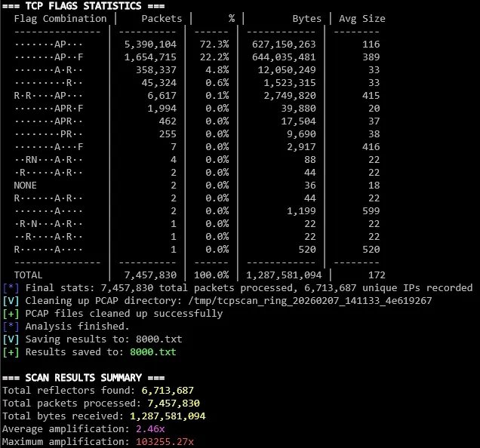Screen dimensions: 480x448
Task: Click bytes value 627,150,263
Action: pos(284,44)
